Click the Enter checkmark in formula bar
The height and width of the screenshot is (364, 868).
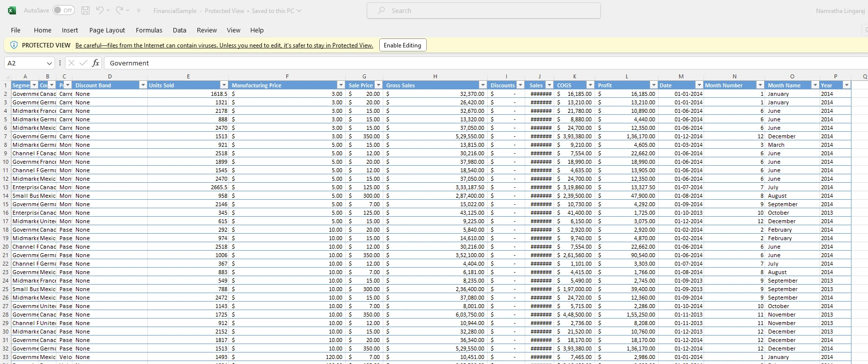pyautogui.click(x=83, y=63)
